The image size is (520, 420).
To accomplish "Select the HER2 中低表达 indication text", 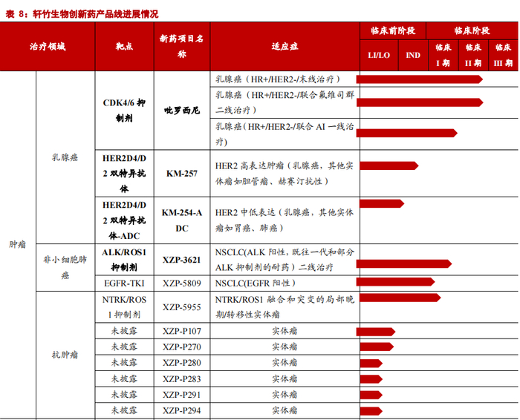I will (x=285, y=220).
